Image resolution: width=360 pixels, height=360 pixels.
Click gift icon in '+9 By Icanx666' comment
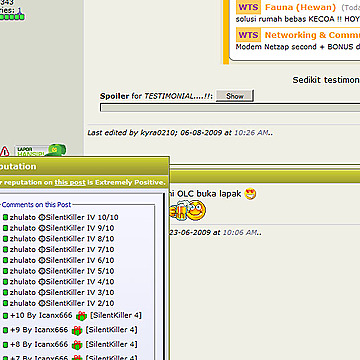point(77,330)
